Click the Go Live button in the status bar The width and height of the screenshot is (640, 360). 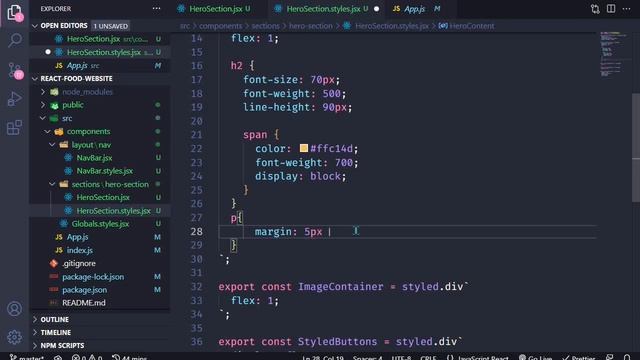click(535, 358)
